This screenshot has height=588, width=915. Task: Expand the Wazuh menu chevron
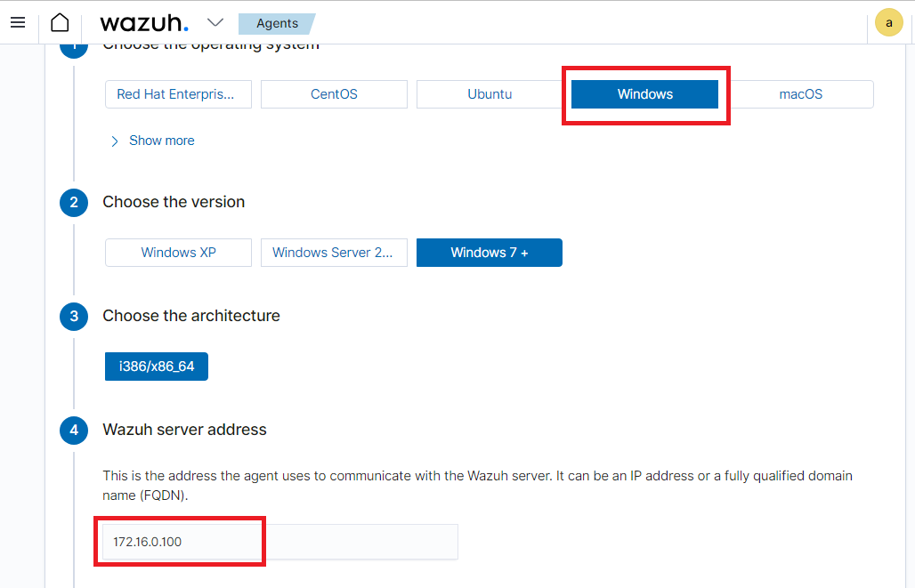coord(215,23)
